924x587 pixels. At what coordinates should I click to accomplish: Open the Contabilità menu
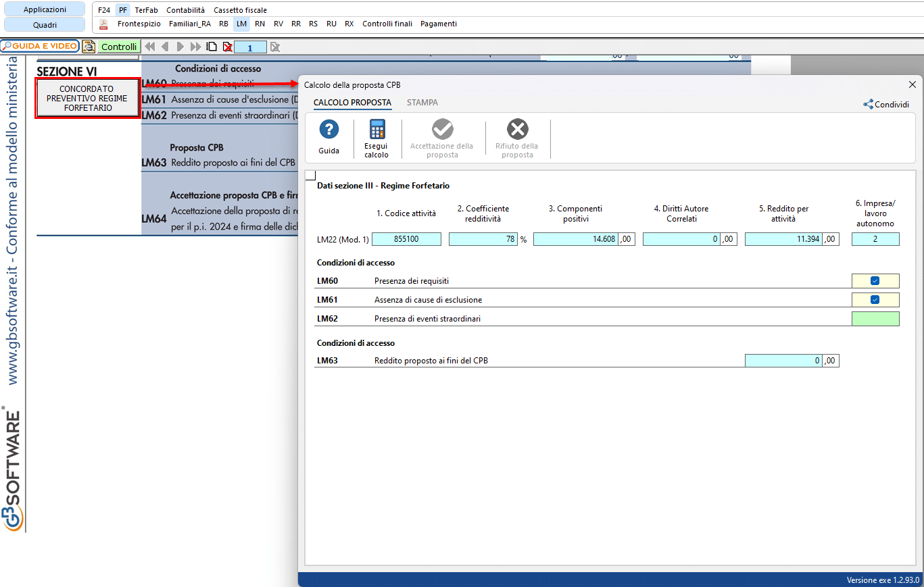coord(186,10)
